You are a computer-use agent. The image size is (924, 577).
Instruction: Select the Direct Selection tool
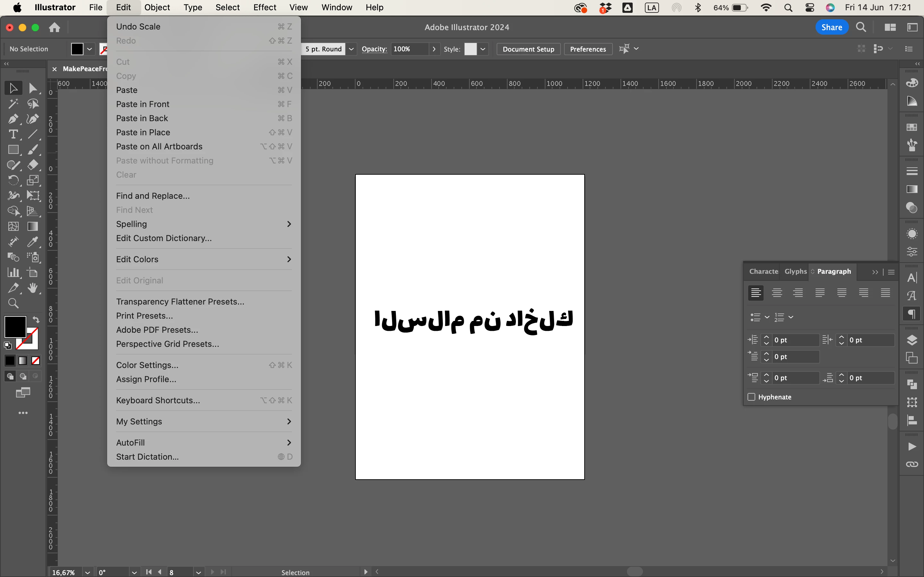point(33,88)
